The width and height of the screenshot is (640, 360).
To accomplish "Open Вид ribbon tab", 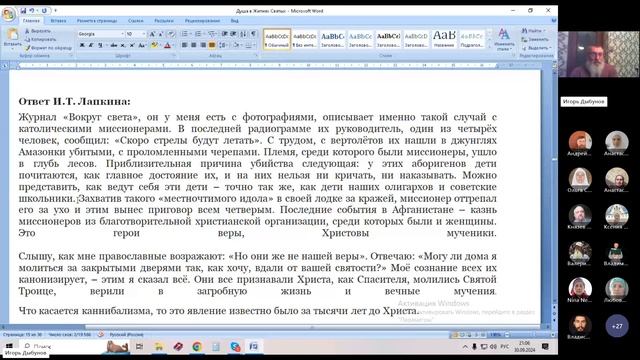I will (x=234, y=20).
